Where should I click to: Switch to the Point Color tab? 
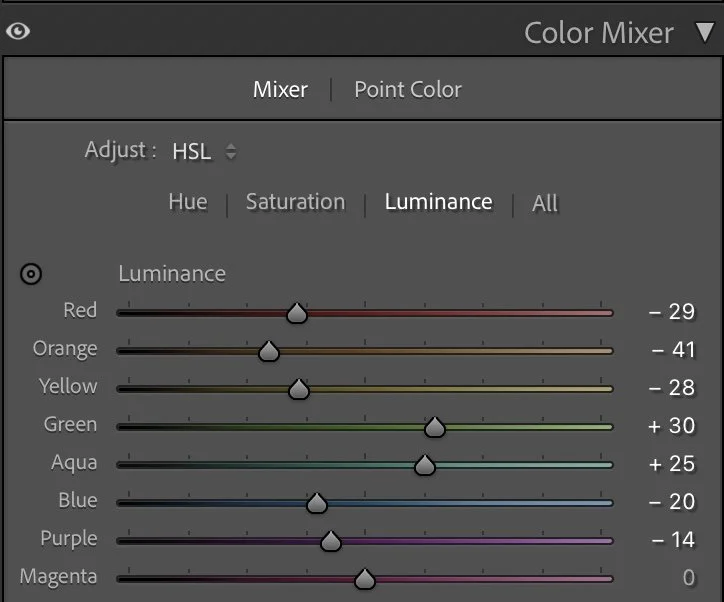pos(408,90)
